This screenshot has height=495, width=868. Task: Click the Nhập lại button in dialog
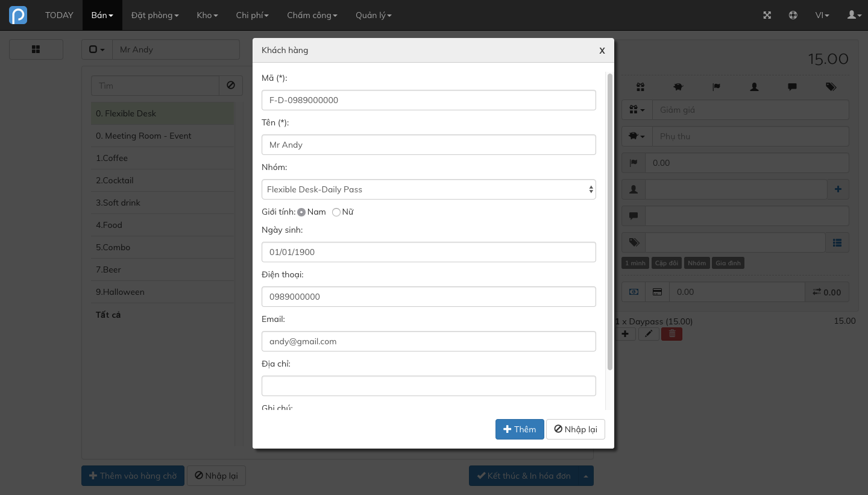(576, 429)
